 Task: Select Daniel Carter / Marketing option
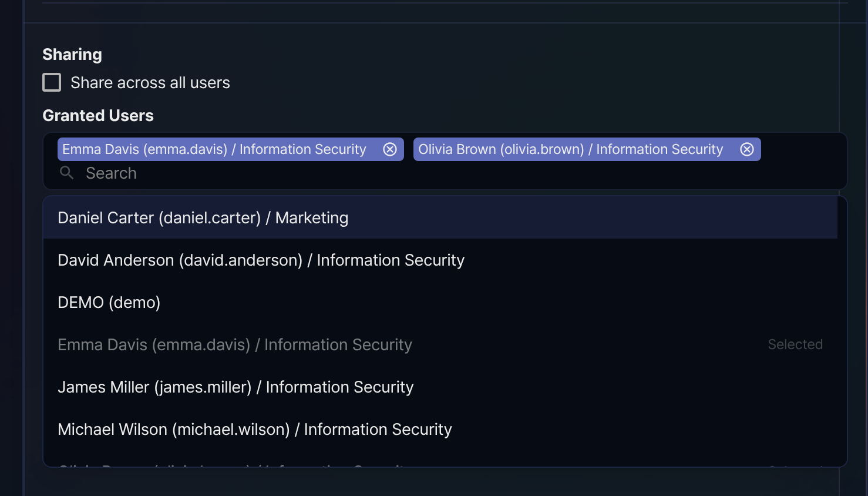440,217
